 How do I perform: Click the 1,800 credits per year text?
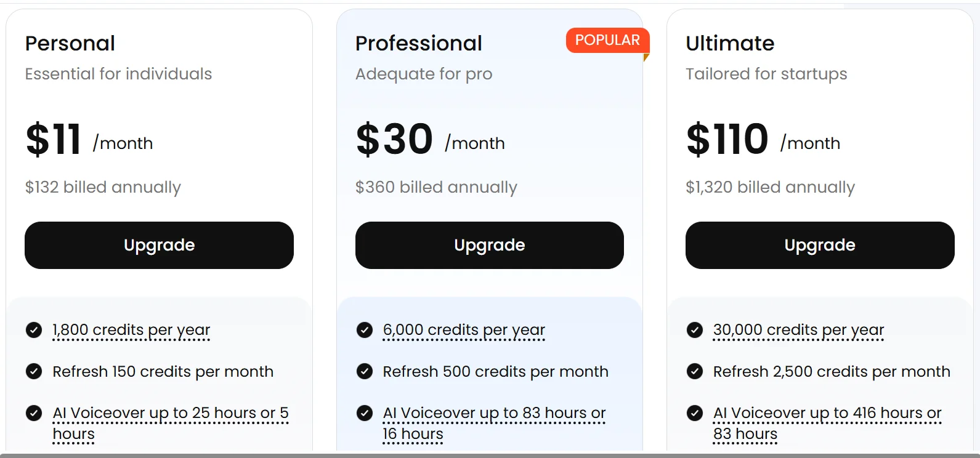coord(131,330)
